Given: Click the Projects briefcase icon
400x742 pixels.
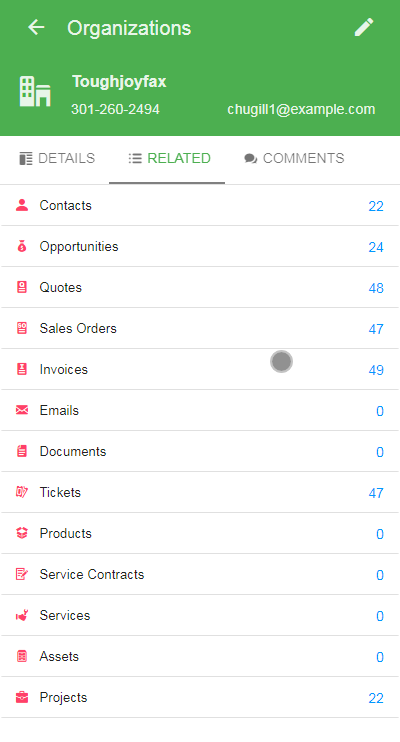Looking at the screenshot, I should (x=22, y=697).
